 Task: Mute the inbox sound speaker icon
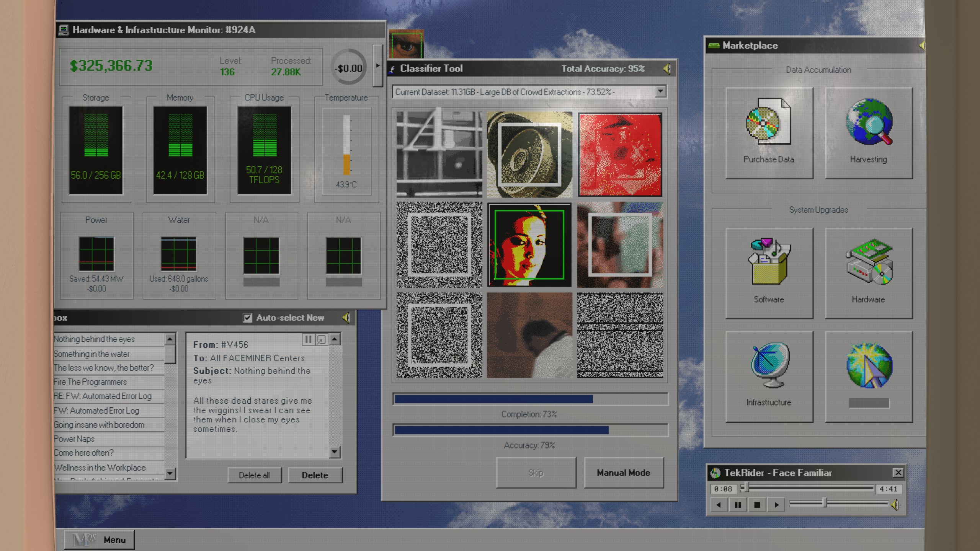coord(346,318)
